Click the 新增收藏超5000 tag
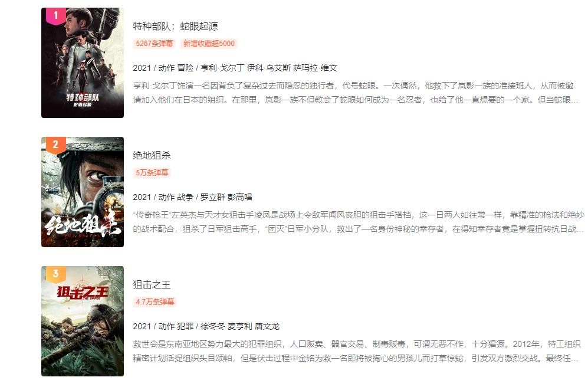The height and width of the screenshot is (387, 588). point(209,44)
